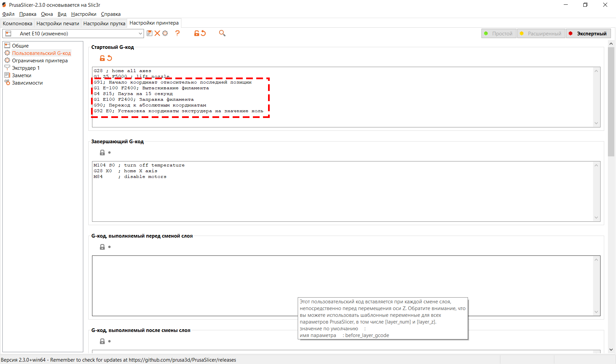Click the version text in the status bar

pyautogui.click(x=118, y=360)
